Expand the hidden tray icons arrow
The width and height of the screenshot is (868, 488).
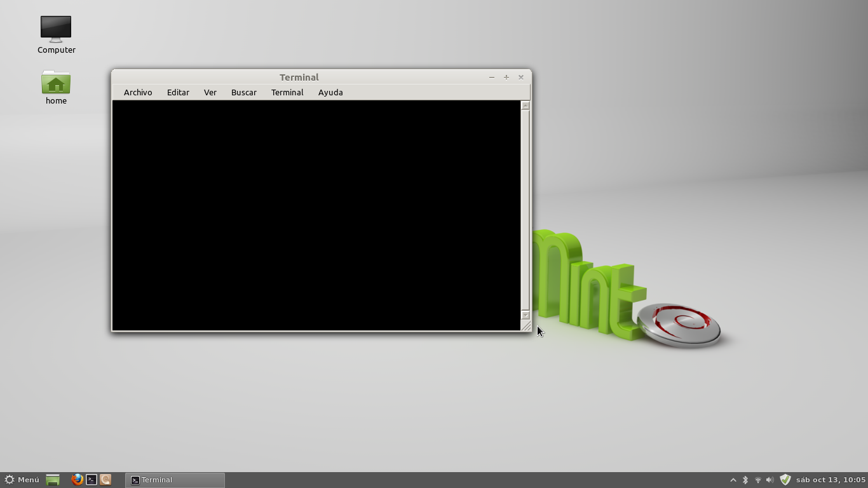click(x=733, y=480)
